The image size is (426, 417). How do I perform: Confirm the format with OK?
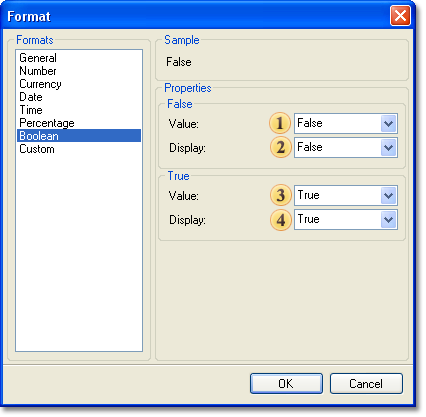[286, 384]
